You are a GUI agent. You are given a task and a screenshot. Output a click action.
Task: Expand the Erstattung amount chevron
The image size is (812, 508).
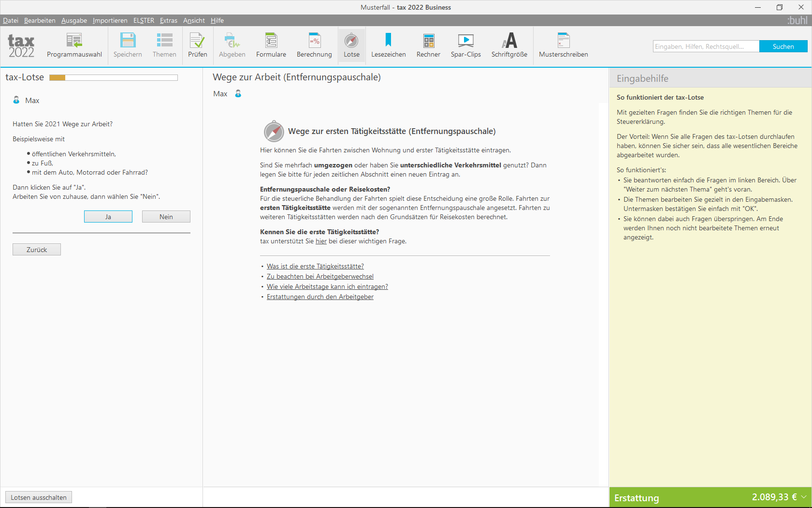[x=803, y=497]
